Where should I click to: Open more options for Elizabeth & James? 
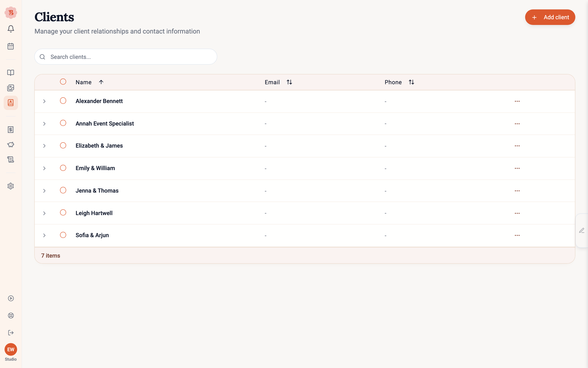pos(517,146)
